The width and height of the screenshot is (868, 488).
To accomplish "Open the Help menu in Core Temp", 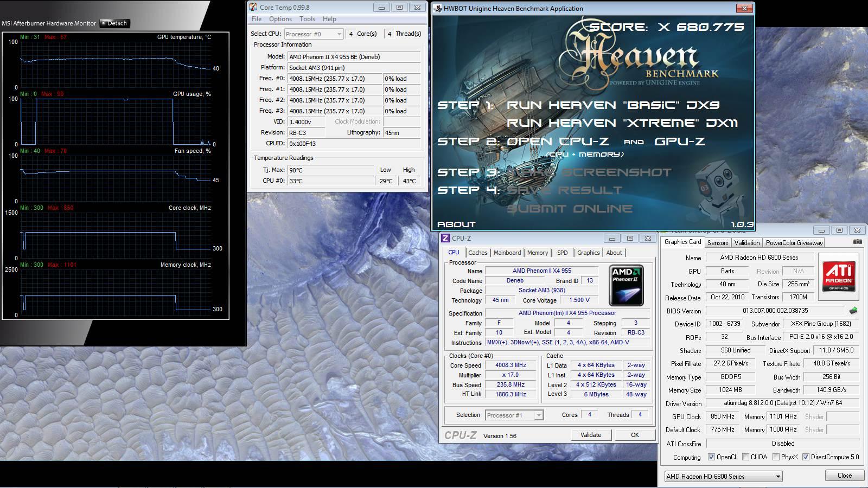I will pyautogui.click(x=329, y=19).
